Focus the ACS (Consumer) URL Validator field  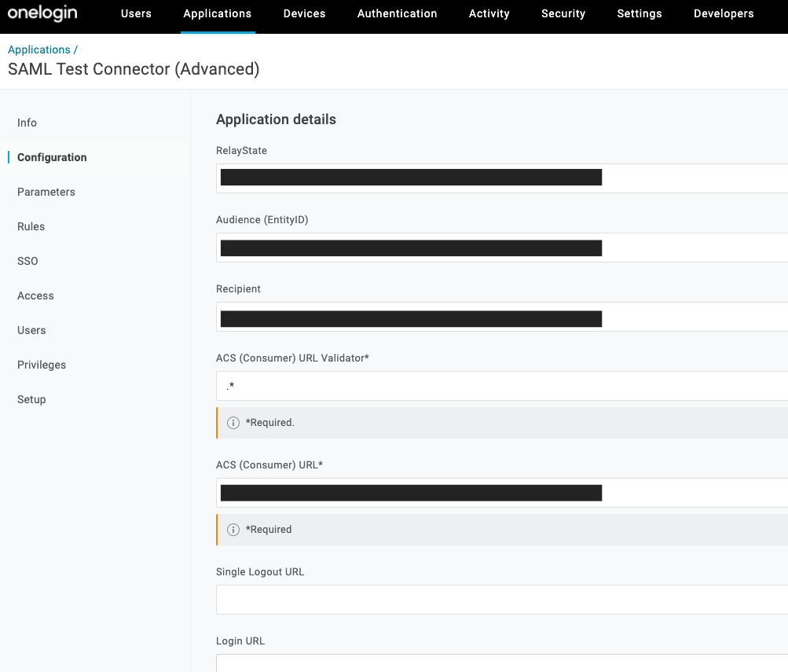point(503,386)
